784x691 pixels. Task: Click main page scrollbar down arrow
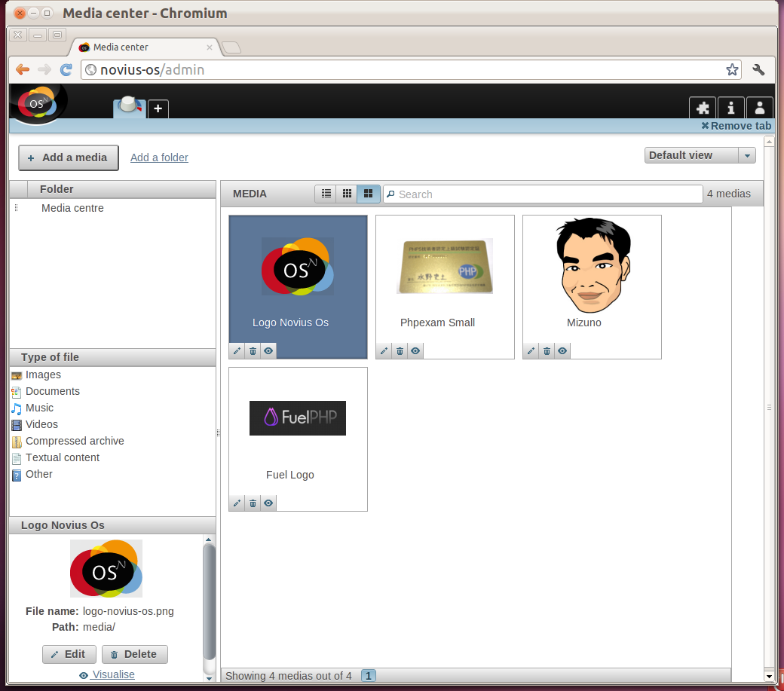[x=769, y=677]
